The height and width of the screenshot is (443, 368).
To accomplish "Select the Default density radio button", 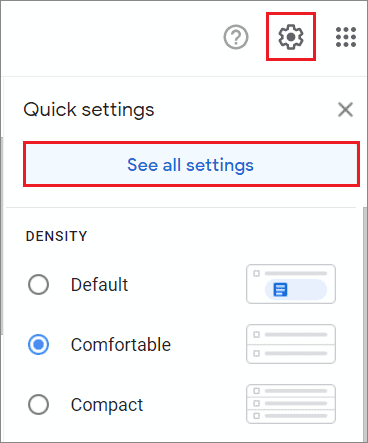I will click(38, 285).
